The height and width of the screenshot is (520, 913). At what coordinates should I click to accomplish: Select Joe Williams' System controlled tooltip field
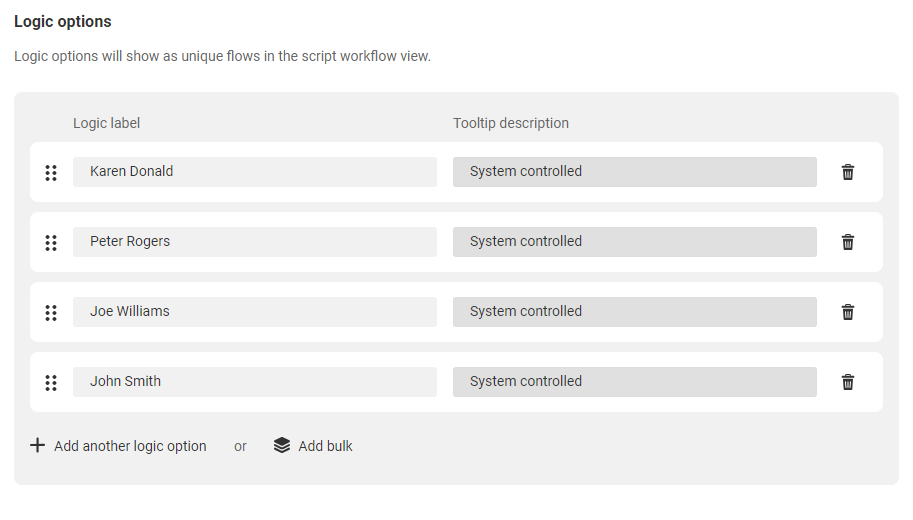[x=635, y=312]
